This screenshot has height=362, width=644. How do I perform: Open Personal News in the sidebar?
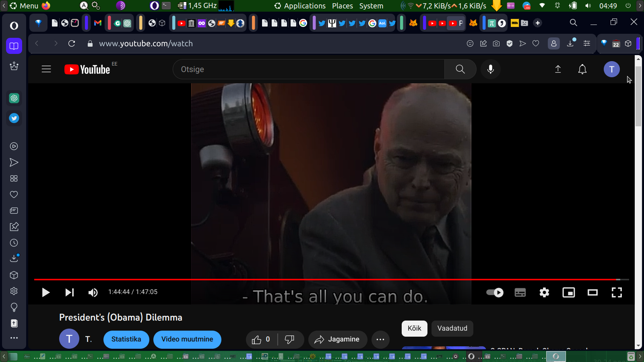[14, 211]
